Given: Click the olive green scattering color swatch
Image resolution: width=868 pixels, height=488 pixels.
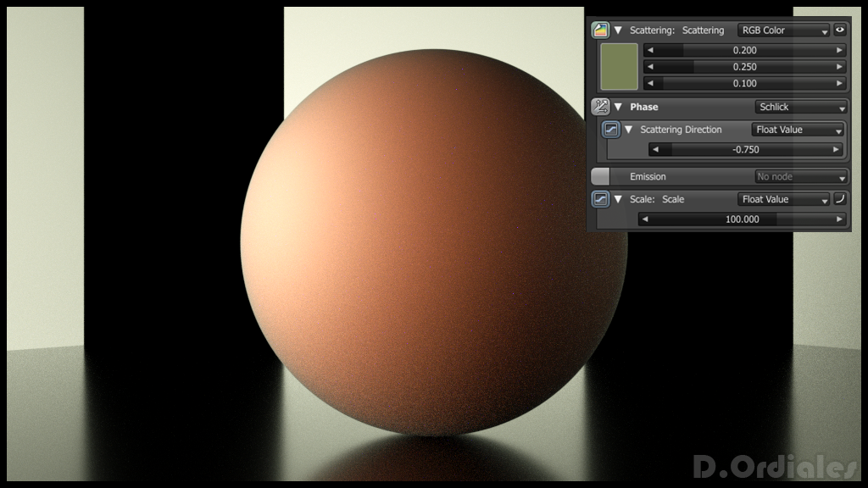Looking at the screenshot, I should pyautogui.click(x=619, y=66).
